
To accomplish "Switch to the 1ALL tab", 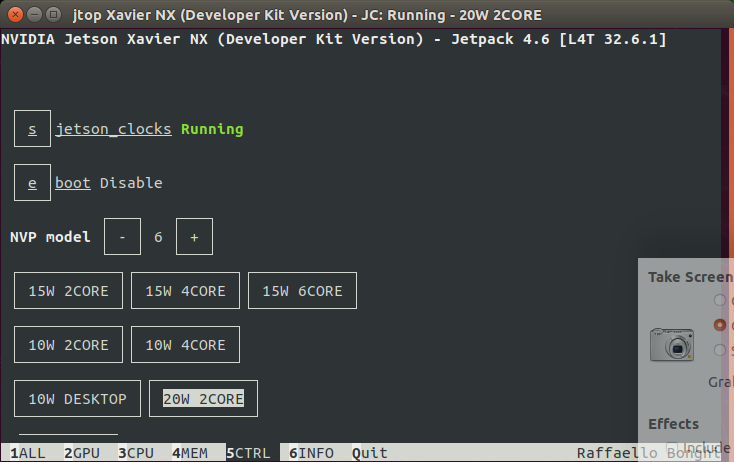I will (x=28, y=453).
